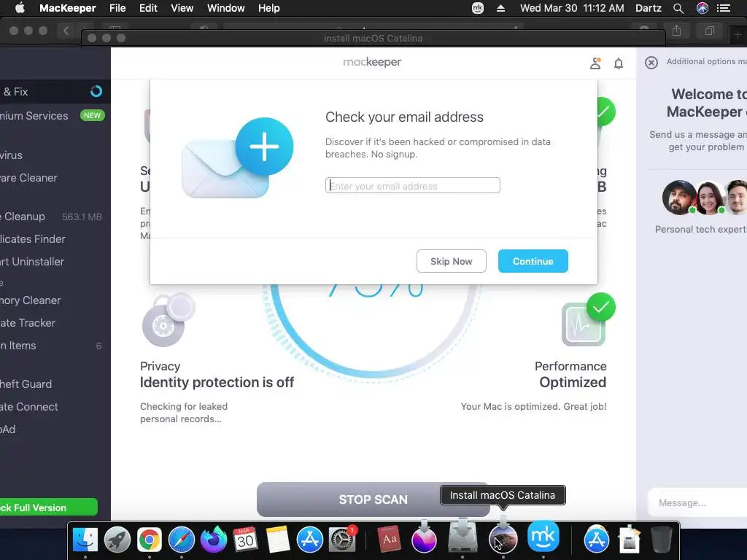This screenshot has width=747, height=560.
Task: Open the MacKeeper application menu
Action: tap(68, 8)
